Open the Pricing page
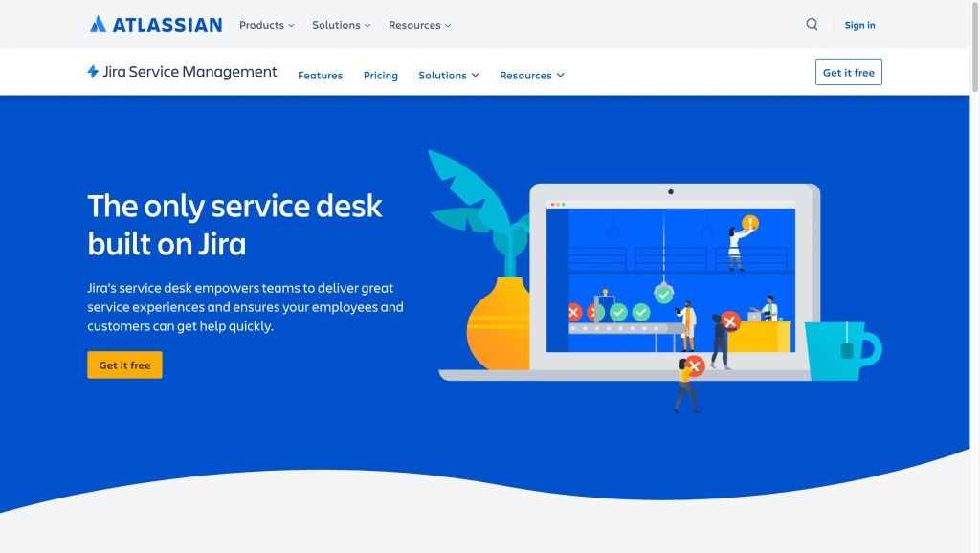 click(x=380, y=75)
